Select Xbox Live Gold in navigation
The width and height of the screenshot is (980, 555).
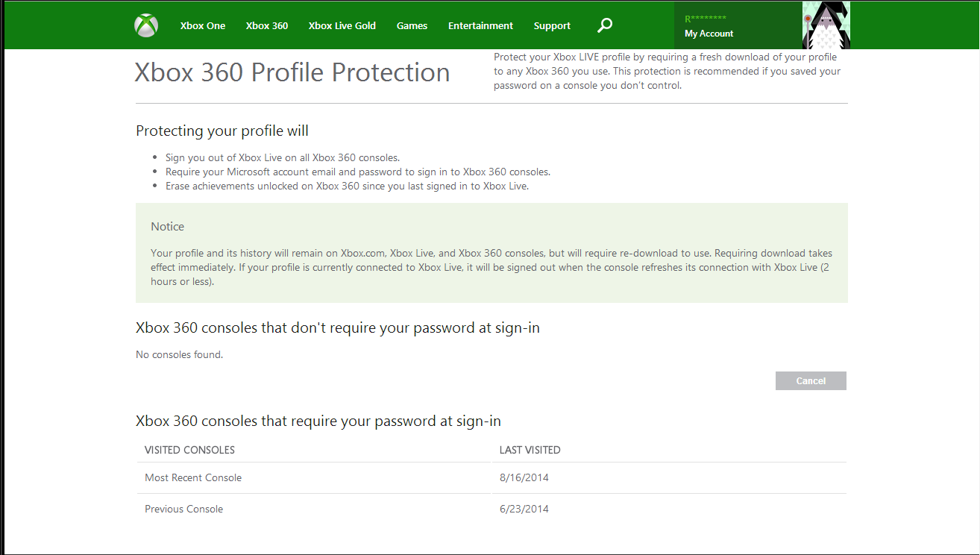(342, 25)
